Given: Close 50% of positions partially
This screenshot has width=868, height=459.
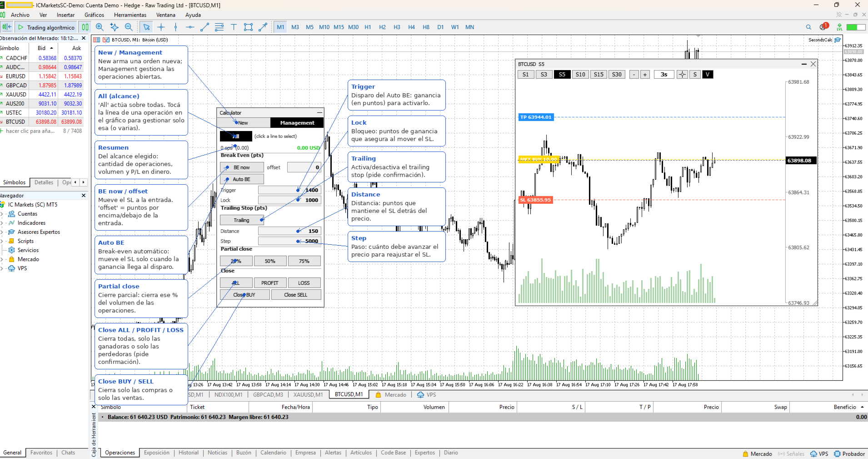Looking at the screenshot, I should (x=270, y=261).
